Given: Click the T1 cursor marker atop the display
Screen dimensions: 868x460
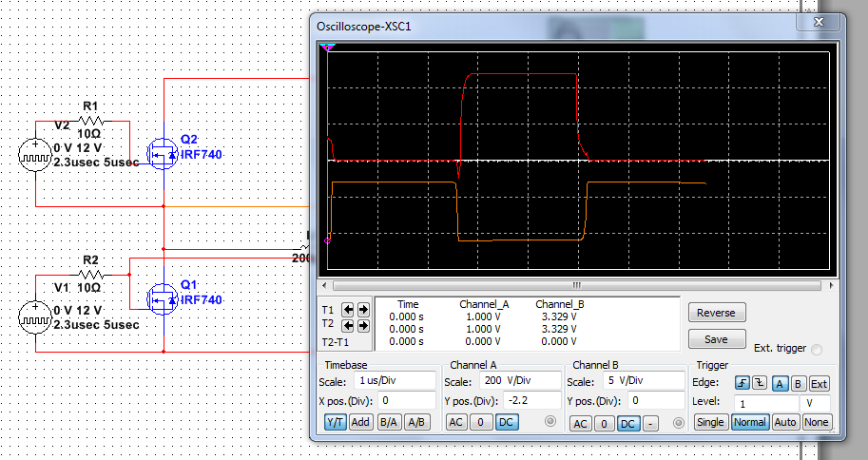Looking at the screenshot, I should pyautogui.click(x=328, y=48).
